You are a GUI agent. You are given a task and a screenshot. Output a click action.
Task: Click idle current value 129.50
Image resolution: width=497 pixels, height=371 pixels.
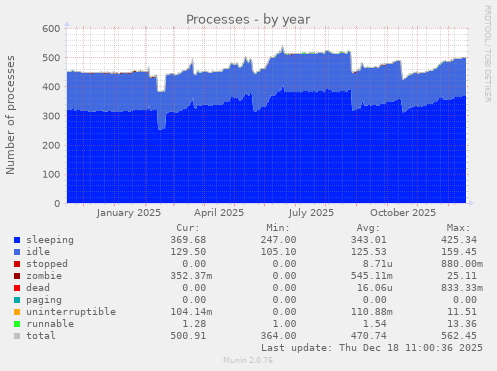click(x=188, y=252)
